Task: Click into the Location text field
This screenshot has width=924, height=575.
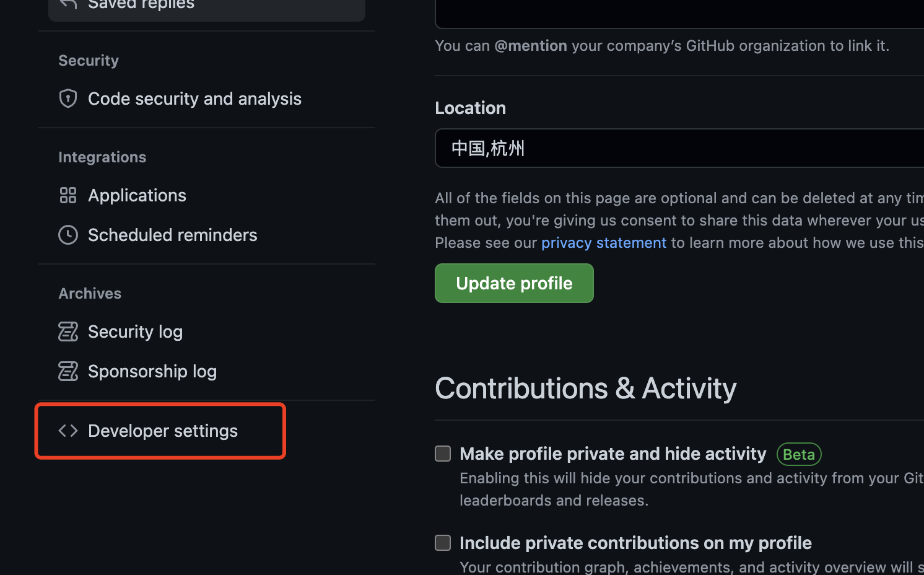Action: 679,148
